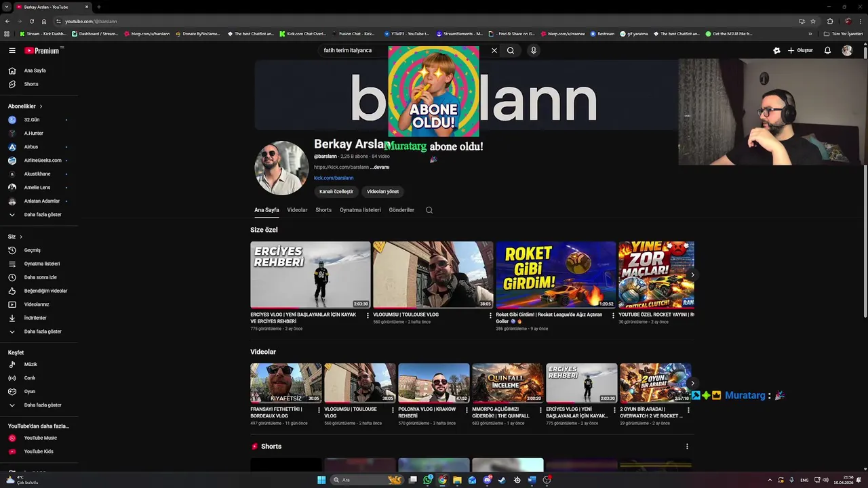Open the kick.com/barslann link
Image resolution: width=868 pixels, height=488 pixels.
(x=334, y=178)
